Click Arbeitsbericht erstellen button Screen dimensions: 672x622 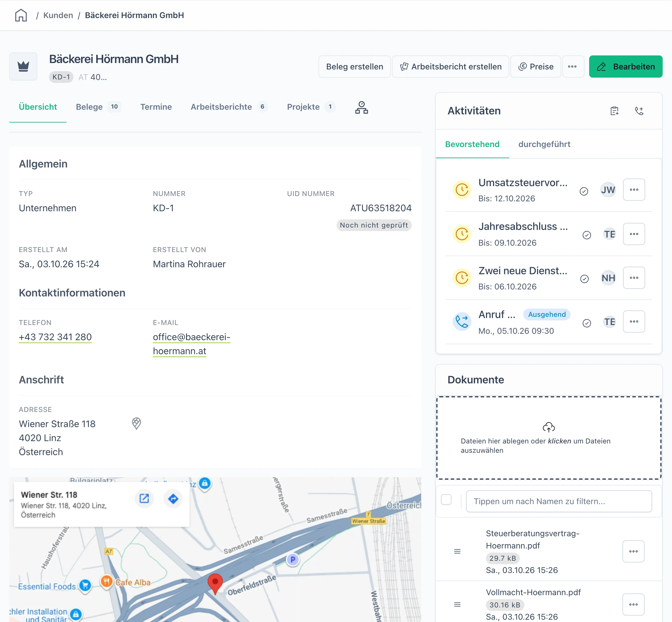tap(451, 67)
